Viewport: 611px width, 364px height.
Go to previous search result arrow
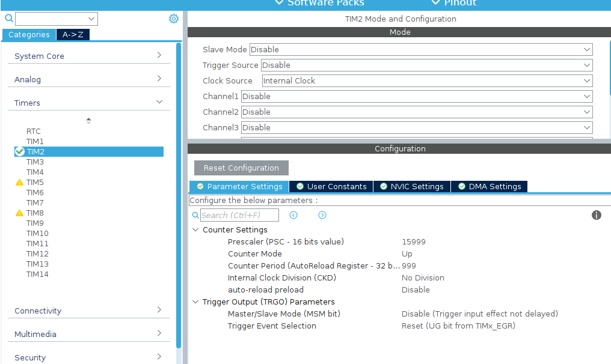293,215
